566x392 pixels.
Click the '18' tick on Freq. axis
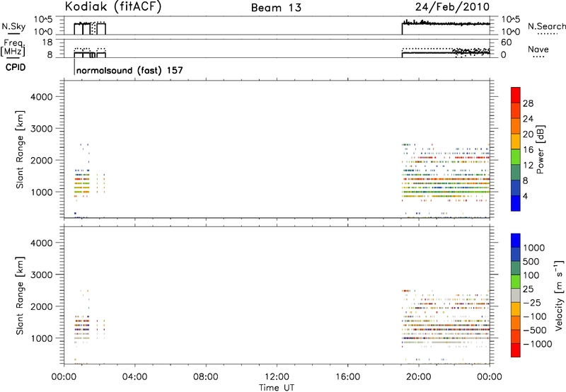click(47, 42)
